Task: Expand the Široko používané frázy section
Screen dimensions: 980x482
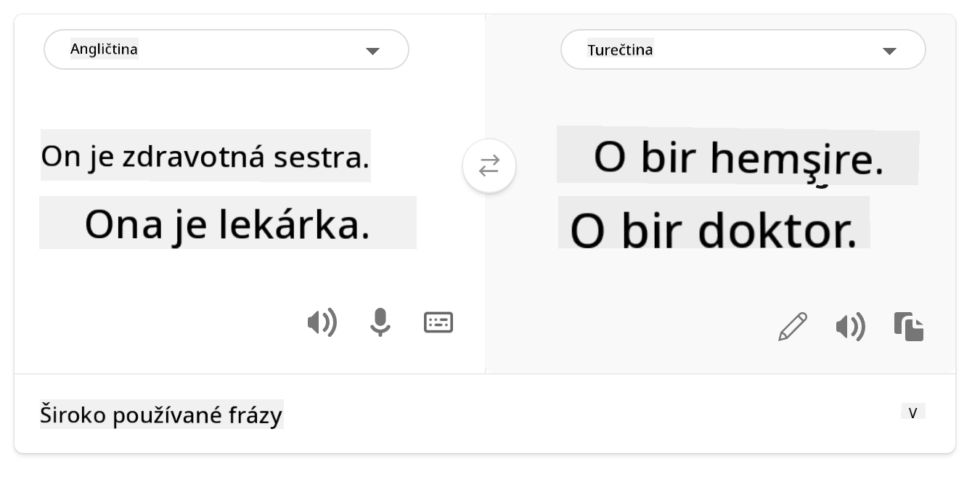Action: point(161,415)
